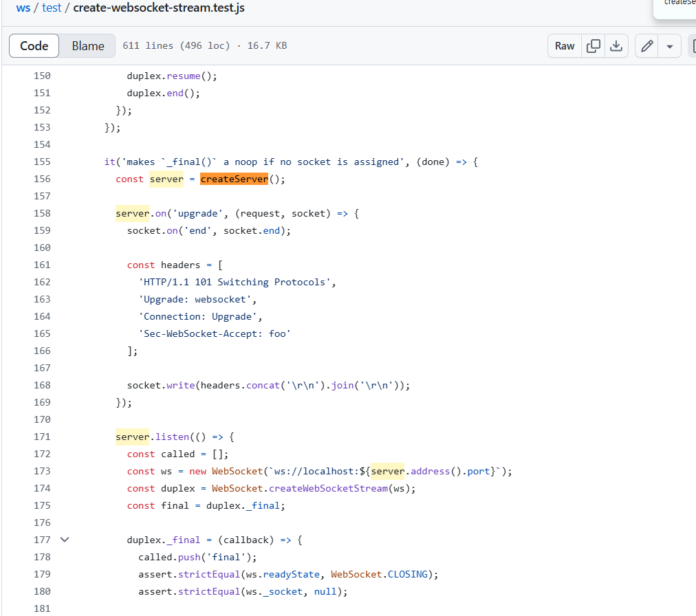Click server identifier on line 171
The height and width of the screenshot is (616, 696).
pos(132,437)
